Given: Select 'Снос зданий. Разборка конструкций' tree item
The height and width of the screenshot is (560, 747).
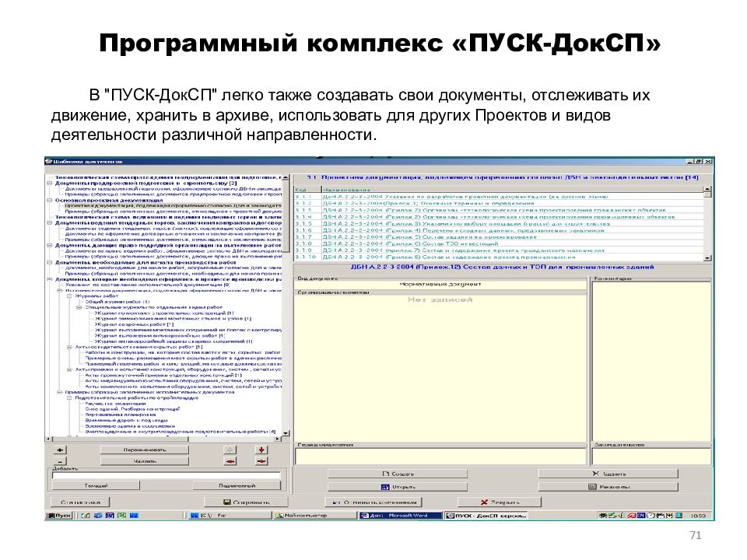Looking at the screenshot, I should 132,409.
